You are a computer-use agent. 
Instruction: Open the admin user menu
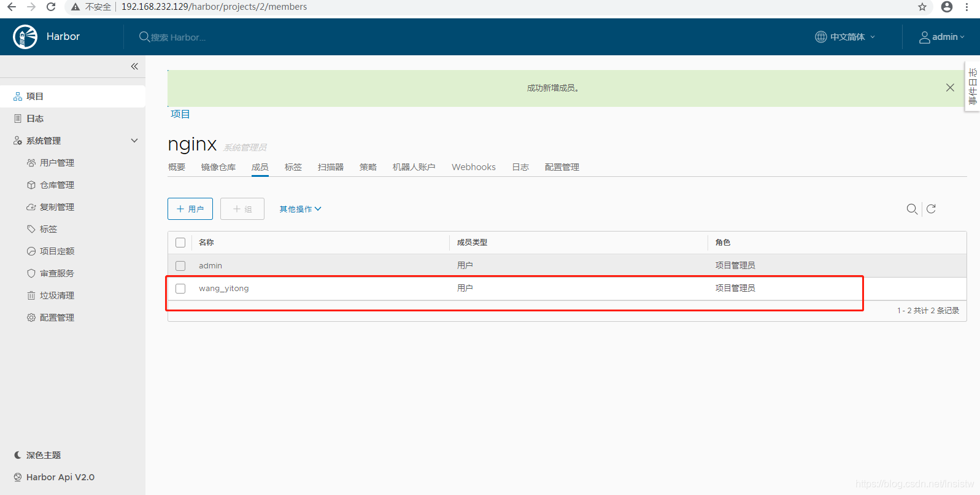[942, 37]
